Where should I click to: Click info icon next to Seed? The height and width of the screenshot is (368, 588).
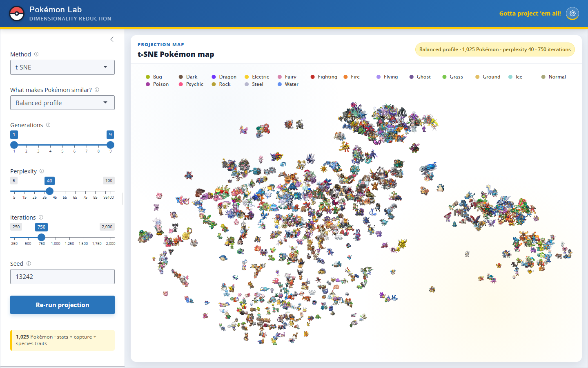coord(29,263)
